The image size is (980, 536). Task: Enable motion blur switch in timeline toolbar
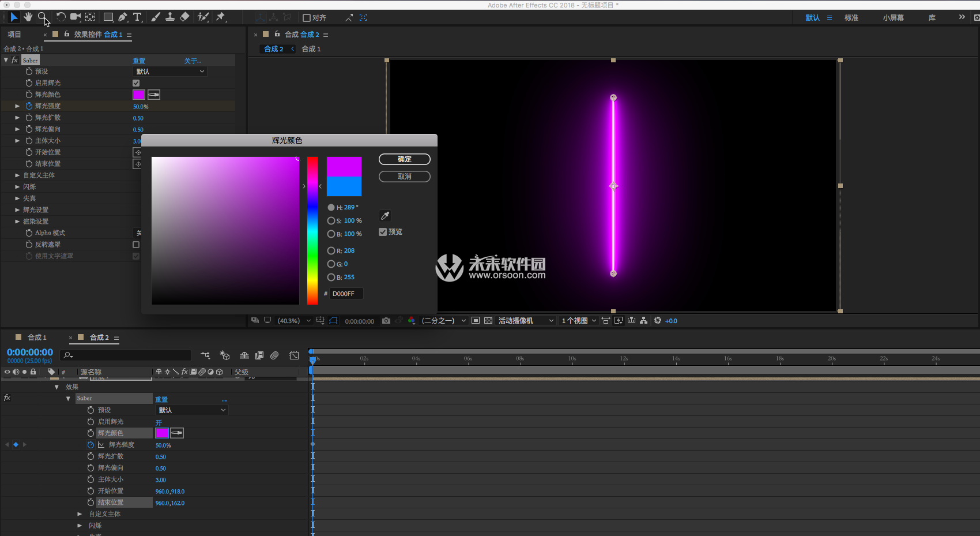[x=274, y=355]
